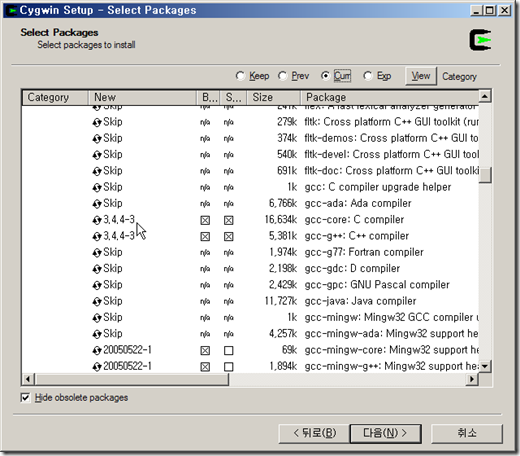
Task: Cycle version icon for gcc-g++ C++ compiler
Action: click(97, 237)
